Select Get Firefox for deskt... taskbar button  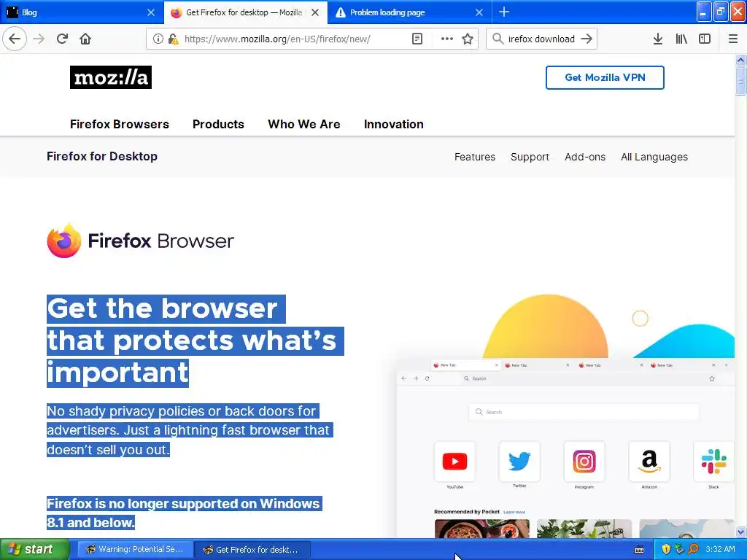[x=252, y=550]
